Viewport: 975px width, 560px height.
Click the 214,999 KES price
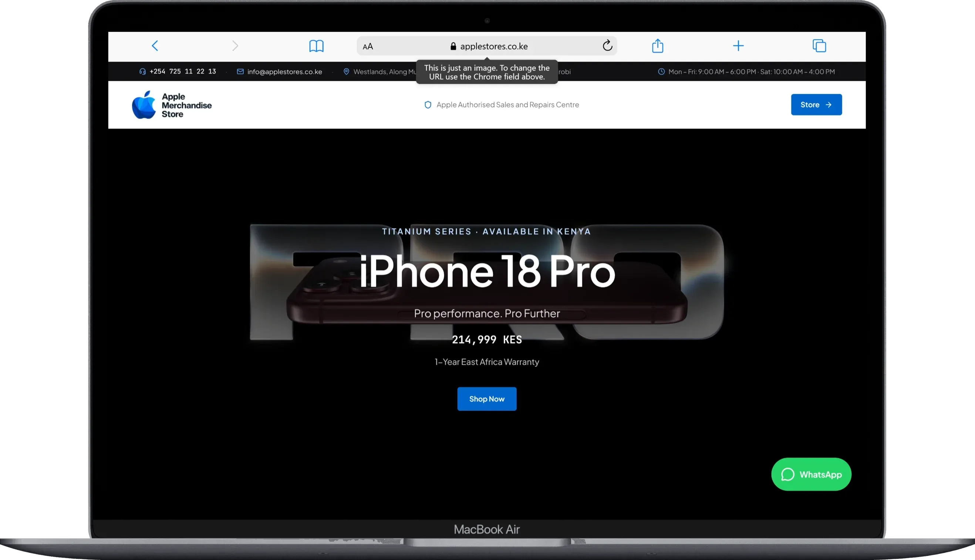point(487,340)
